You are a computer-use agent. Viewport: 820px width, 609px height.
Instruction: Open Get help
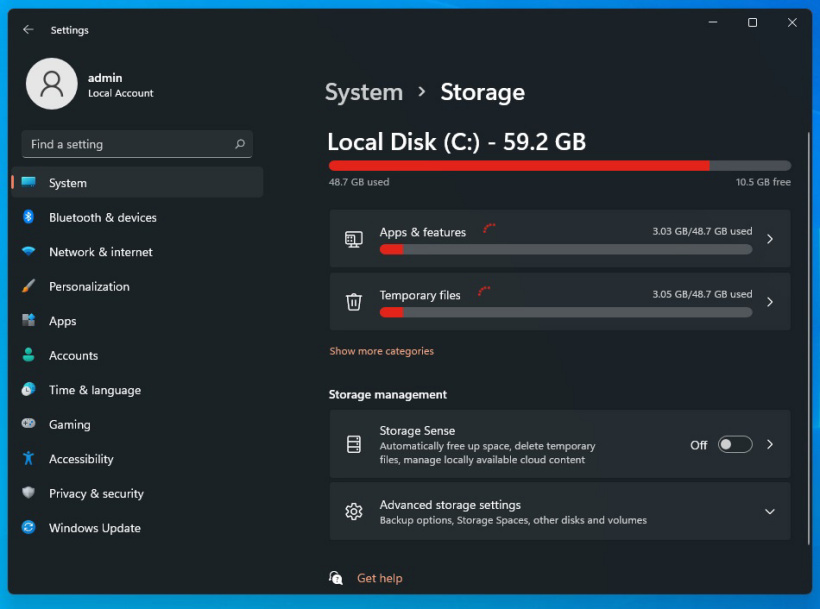click(380, 578)
